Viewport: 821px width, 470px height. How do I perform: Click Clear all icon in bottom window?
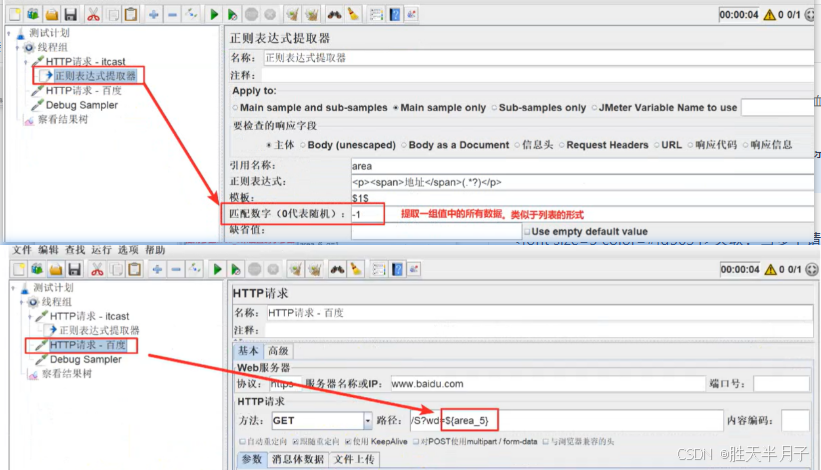(314, 270)
